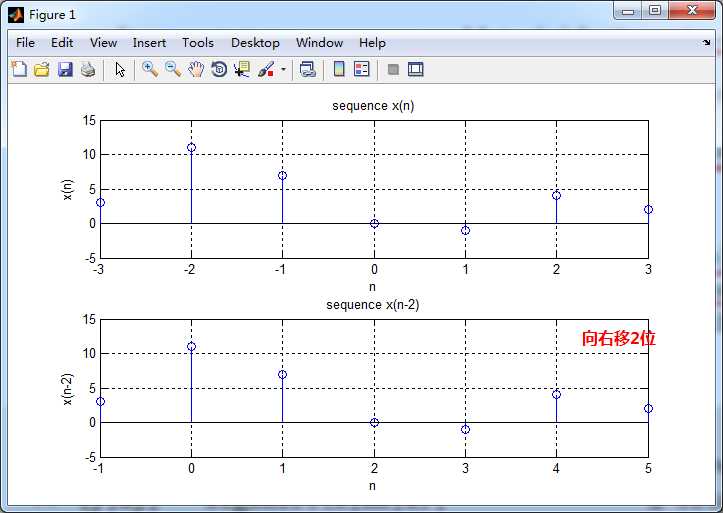This screenshot has height=513, width=723.
Task: Print figure using the printer icon
Action: [88, 70]
